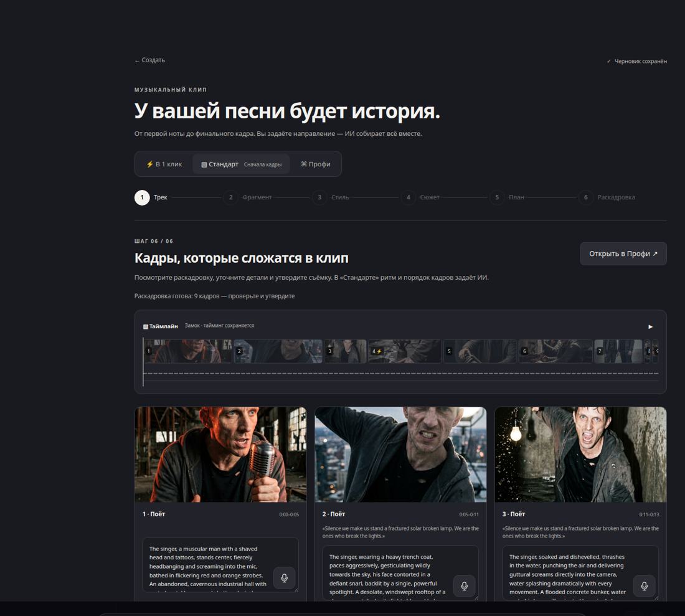685x616 pixels.
Task: Click the microphone button in frame 2 card
Action: coord(465,586)
